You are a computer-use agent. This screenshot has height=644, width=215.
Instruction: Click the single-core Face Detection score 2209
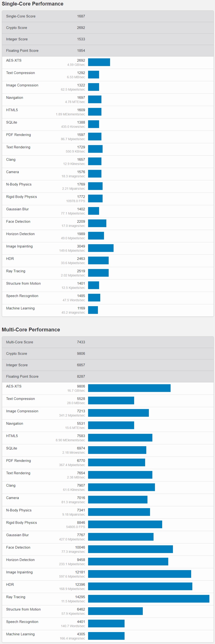coord(81,222)
